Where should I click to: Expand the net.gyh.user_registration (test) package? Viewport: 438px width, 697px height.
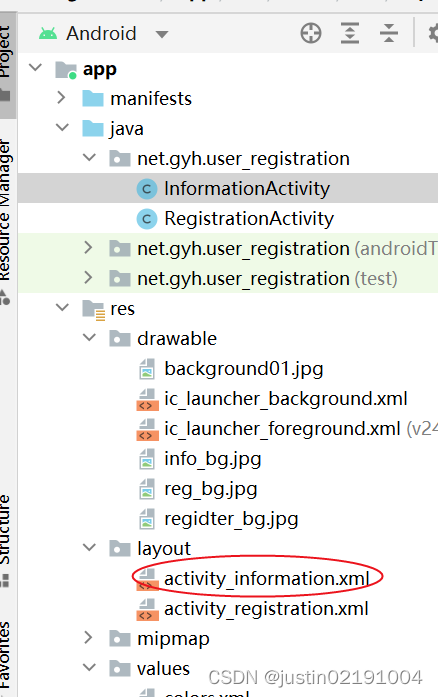[x=89, y=278]
